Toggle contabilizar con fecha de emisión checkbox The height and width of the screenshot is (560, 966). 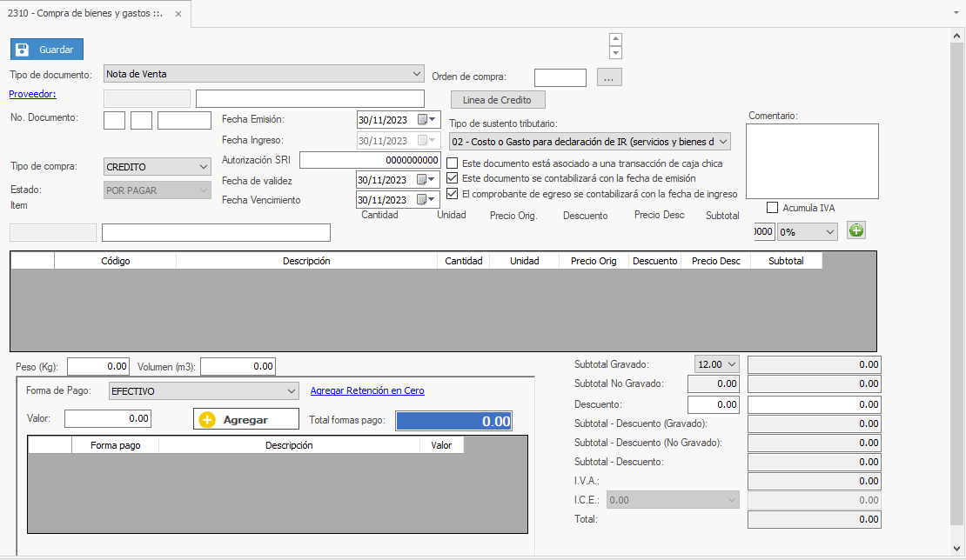(453, 178)
